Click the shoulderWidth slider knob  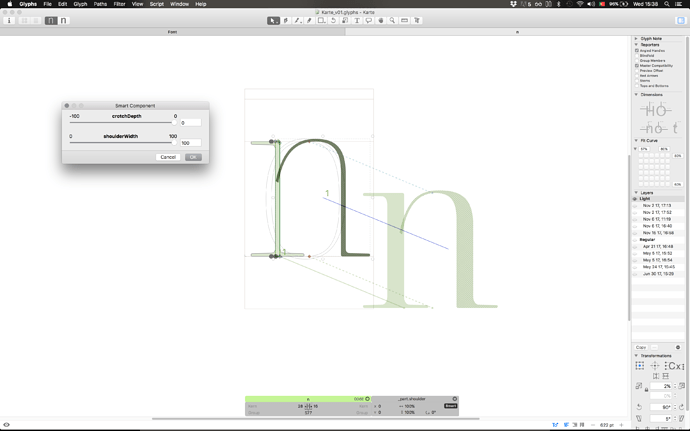click(174, 143)
